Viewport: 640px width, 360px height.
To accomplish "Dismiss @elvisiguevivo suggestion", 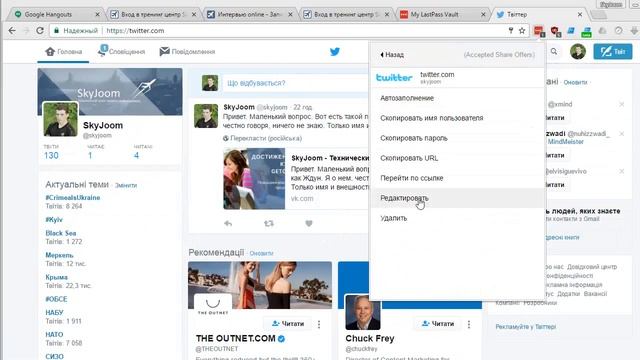I will click(x=621, y=171).
